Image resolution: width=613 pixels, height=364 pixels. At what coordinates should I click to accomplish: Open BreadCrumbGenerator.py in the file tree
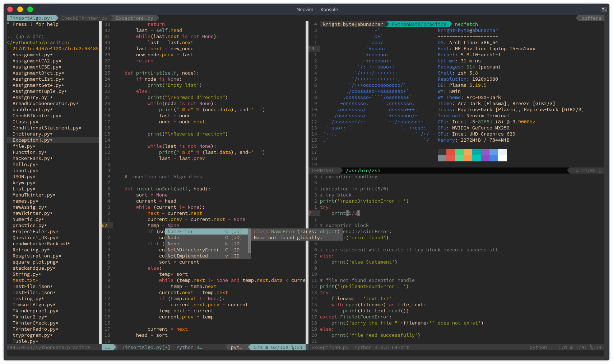point(45,103)
